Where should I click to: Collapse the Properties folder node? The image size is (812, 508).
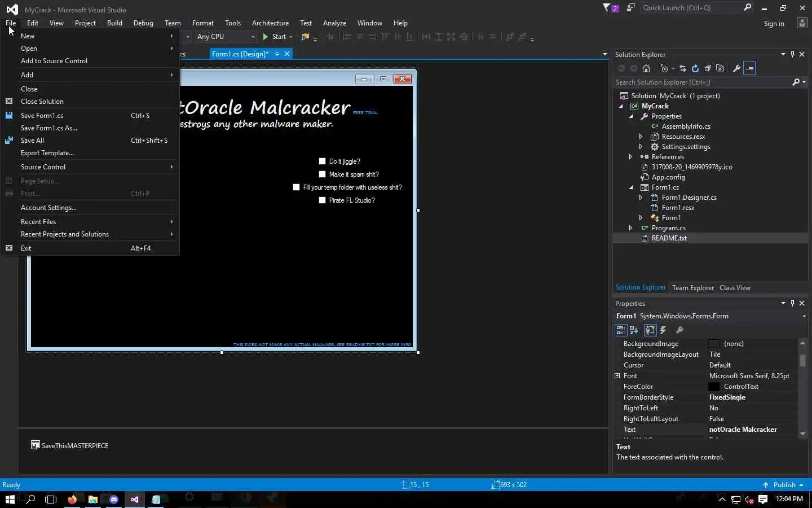[x=631, y=116]
